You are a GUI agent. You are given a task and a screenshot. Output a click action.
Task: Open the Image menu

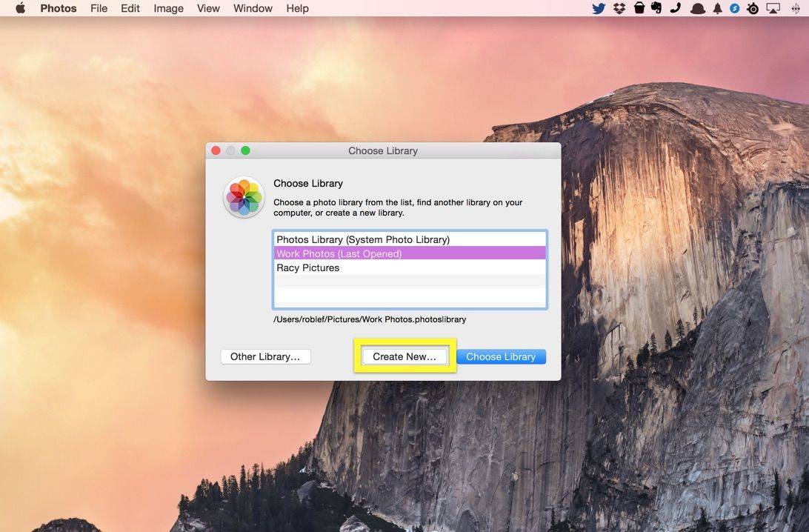point(168,8)
